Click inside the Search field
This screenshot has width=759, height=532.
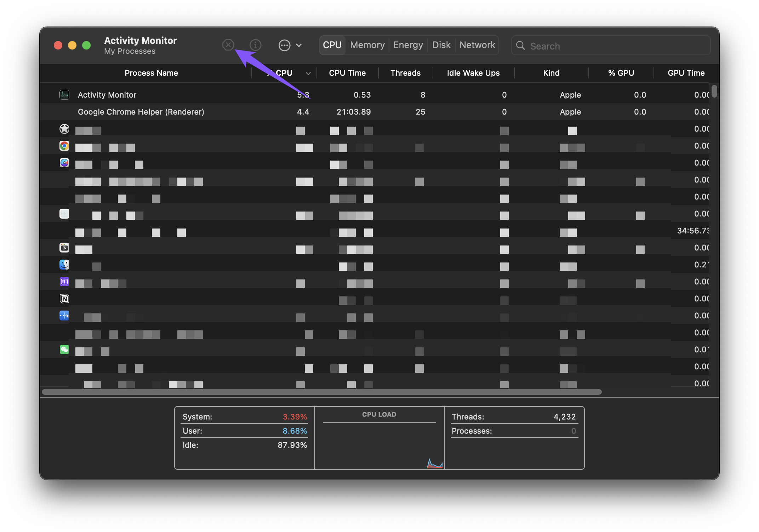pos(616,46)
